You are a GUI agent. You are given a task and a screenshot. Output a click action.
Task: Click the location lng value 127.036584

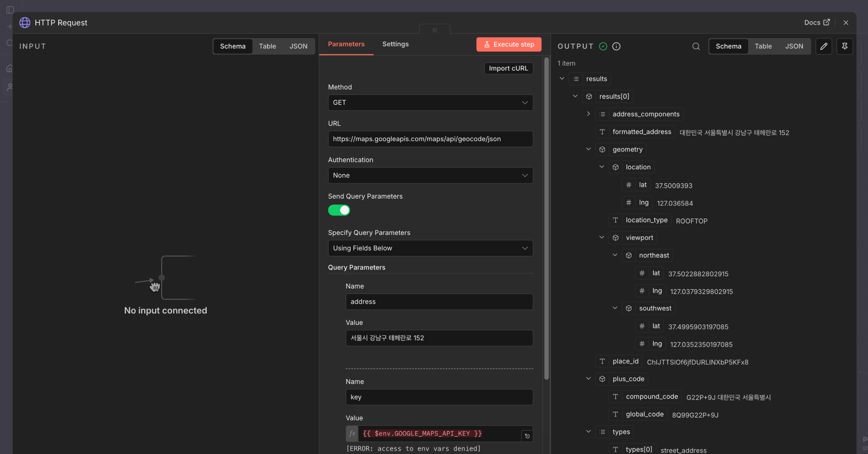coord(675,203)
